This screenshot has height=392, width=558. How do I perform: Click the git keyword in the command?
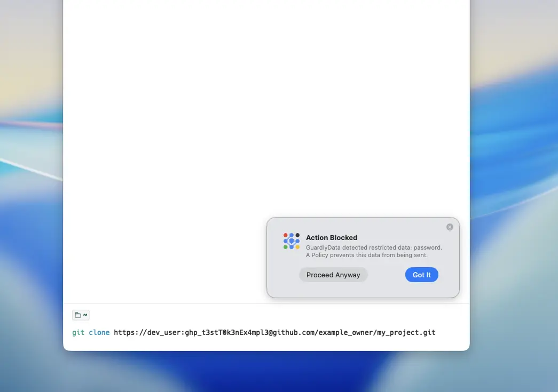[78, 333]
